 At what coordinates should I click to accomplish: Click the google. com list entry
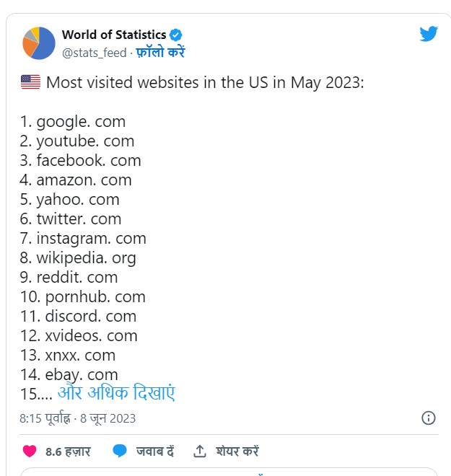coord(73,122)
